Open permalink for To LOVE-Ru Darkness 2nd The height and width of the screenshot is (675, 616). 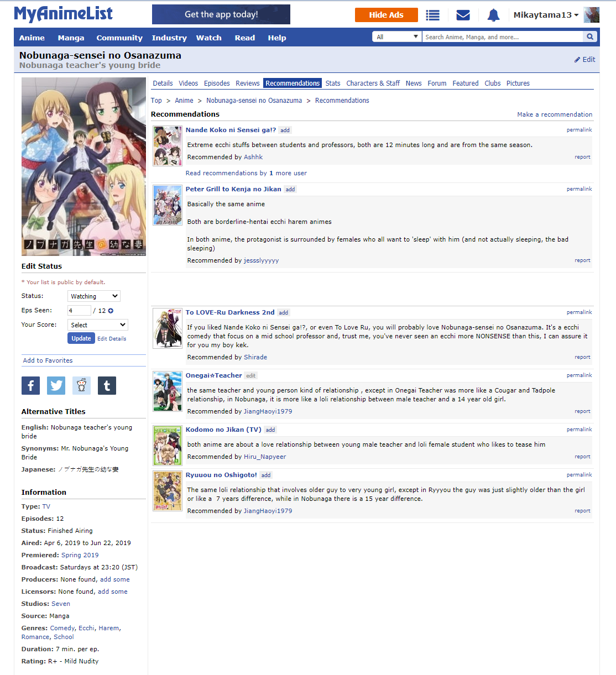click(x=579, y=312)
